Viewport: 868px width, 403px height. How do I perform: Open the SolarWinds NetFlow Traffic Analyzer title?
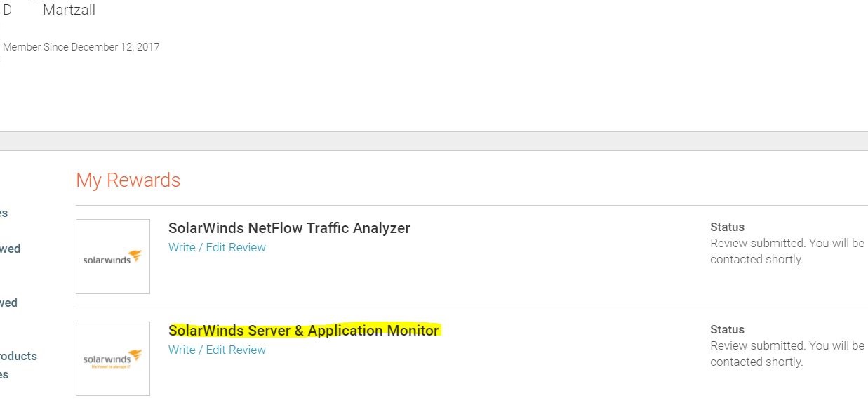coord(289,228)
